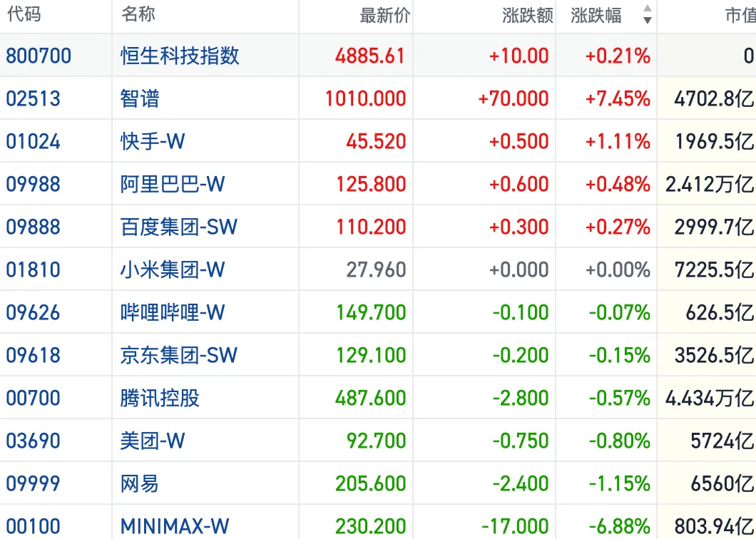The height and width of the screenshot is (539, 756).
Task: Click the 代码 column header
Action: pyautogui.click(x=24, y=14)
